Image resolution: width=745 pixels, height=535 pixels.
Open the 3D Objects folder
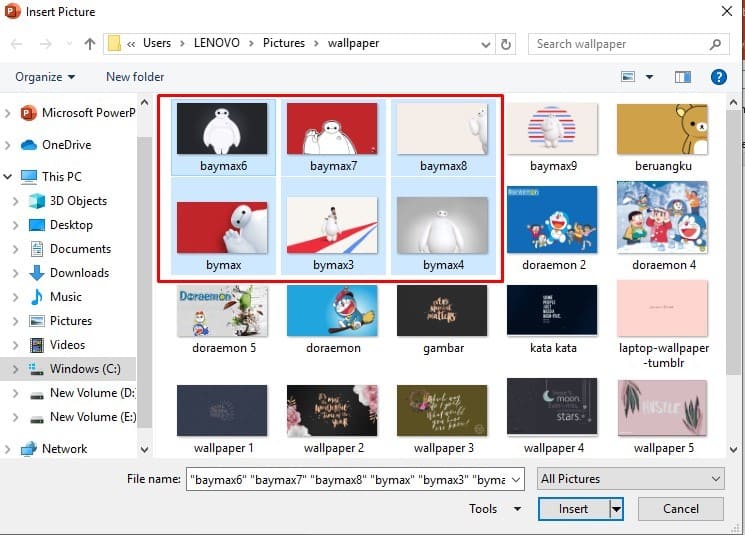coord(67,201)
